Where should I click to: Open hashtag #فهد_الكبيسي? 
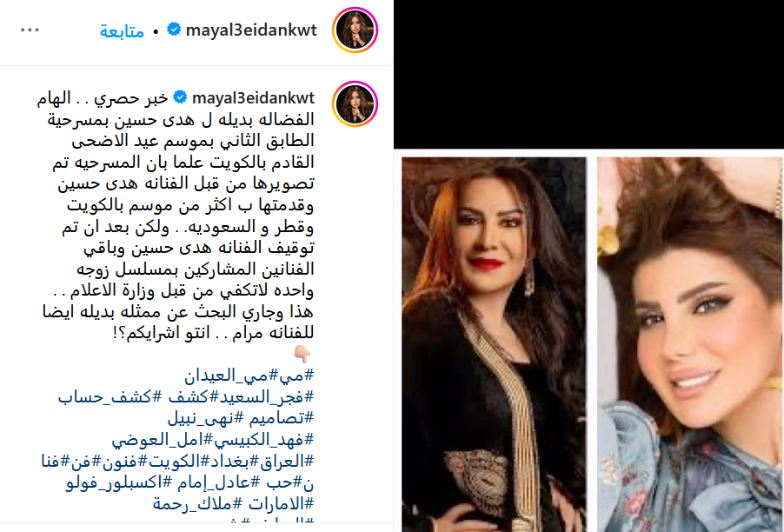tap(264, 440)
